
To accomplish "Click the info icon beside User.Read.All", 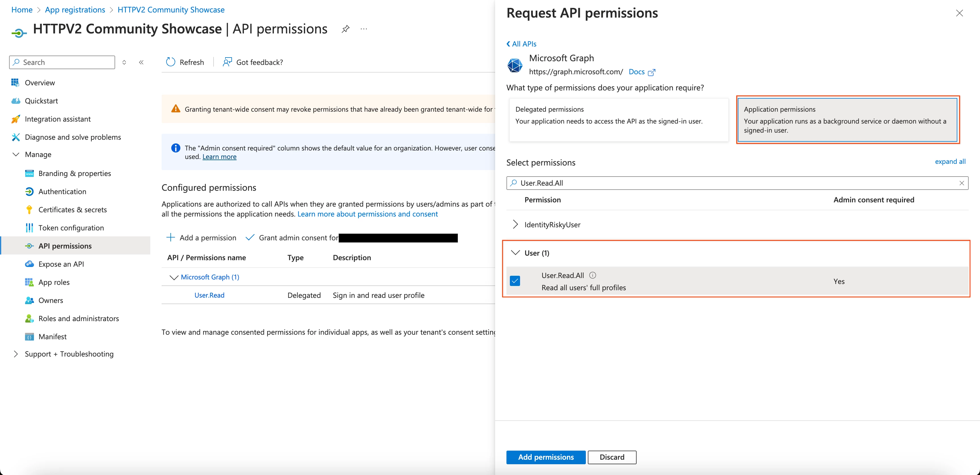I will coord(592,275).
